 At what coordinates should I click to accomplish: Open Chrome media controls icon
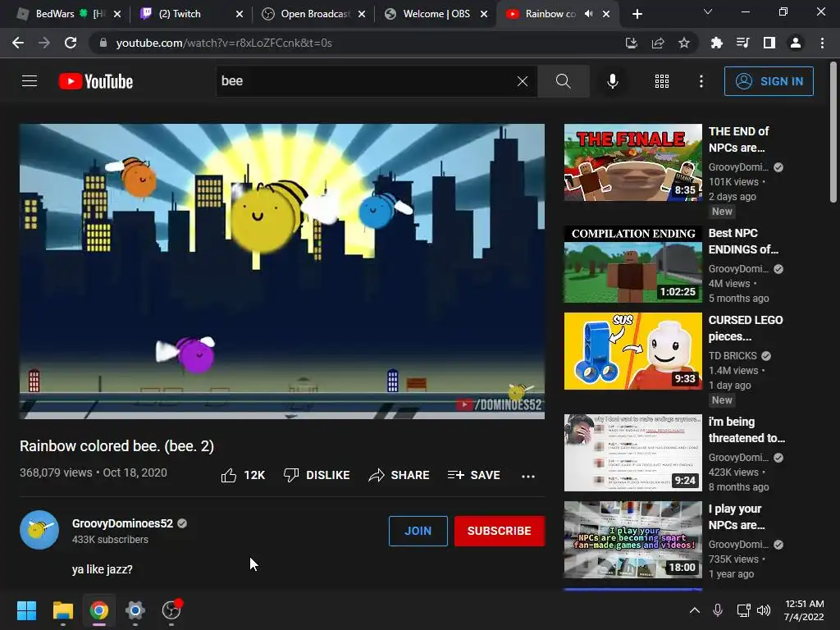pos(742,43)
